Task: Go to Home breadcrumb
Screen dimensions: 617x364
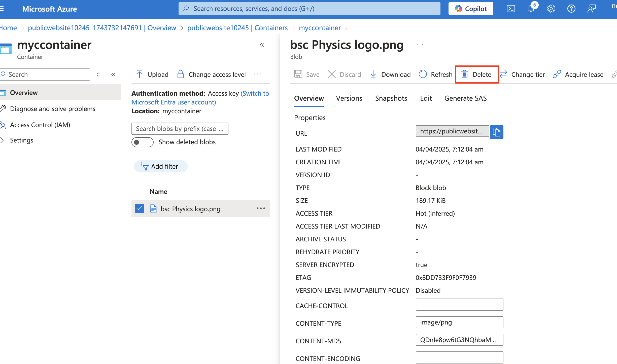Action: pos(8,28)
